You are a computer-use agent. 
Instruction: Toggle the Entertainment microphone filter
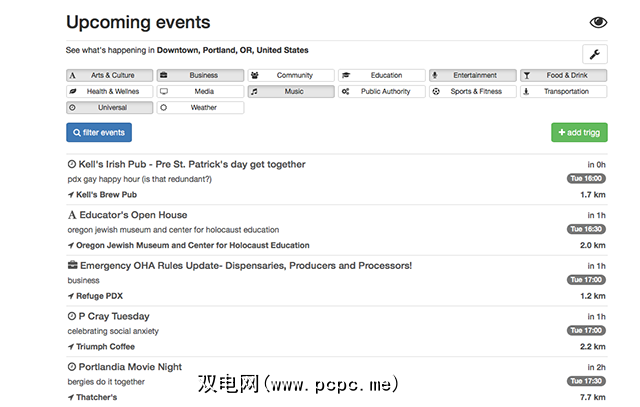point(472,75)
